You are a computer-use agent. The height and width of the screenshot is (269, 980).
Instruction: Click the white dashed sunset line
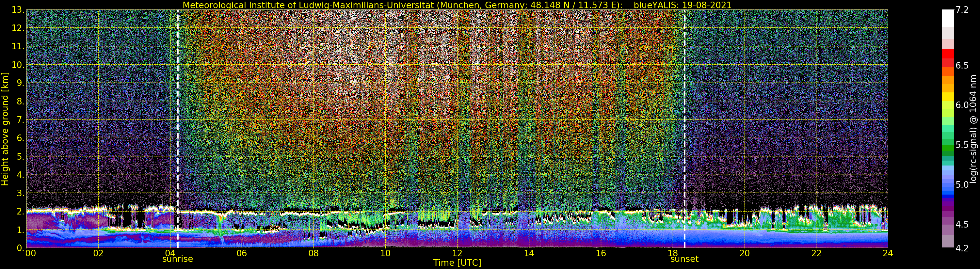tap(684, 114)
